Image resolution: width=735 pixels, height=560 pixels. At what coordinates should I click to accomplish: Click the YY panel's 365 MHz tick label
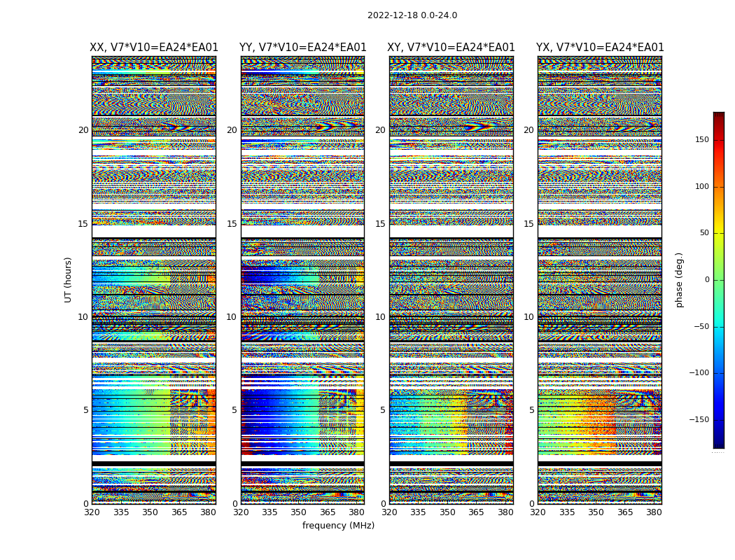click(328, 512)
